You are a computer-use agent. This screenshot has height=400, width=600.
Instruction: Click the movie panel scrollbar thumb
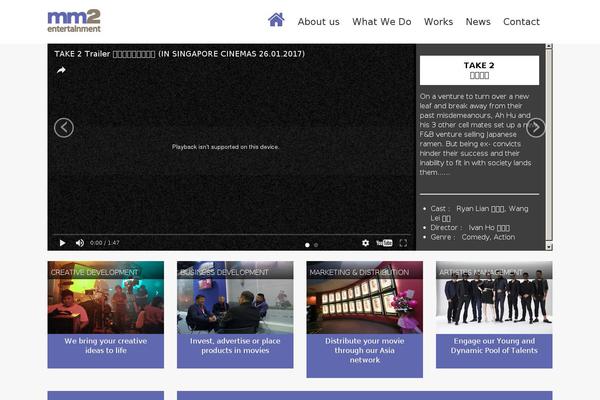pos(549,145)
